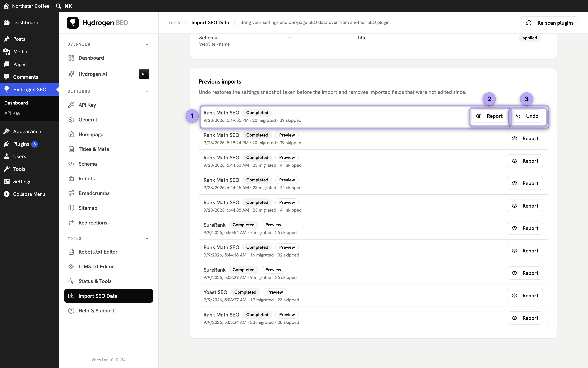
Task: Click the Northstar Coffee home icon
Action: click(x=6, y=6)
